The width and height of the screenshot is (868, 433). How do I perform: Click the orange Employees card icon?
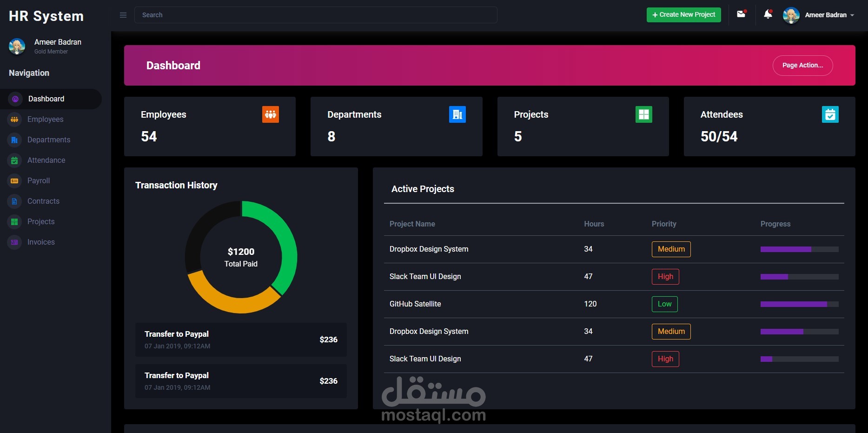click(x=271, y=114)
